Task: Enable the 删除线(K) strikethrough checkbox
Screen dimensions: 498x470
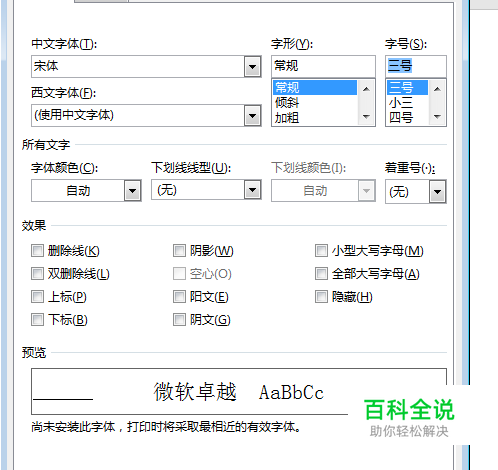Action: [x=37, y=251]
